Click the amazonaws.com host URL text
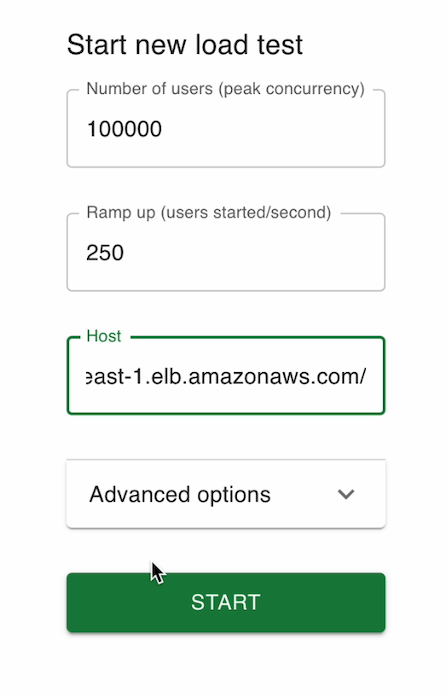448x696 pixels. click(x=226, y=376)
